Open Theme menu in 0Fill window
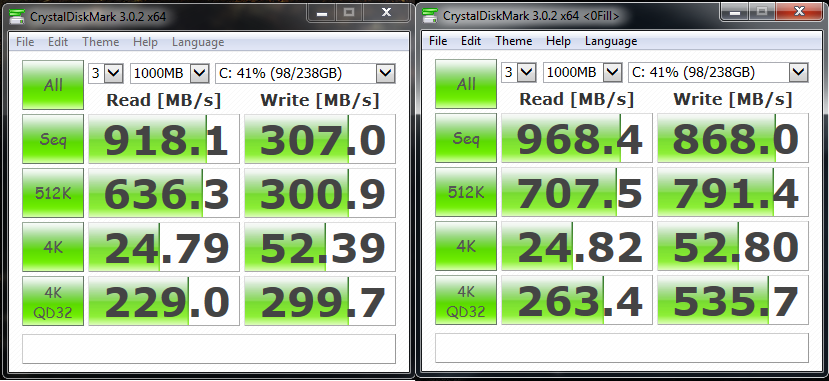The height and width of the screenshot is (381, 829). (x=513, y=41)
